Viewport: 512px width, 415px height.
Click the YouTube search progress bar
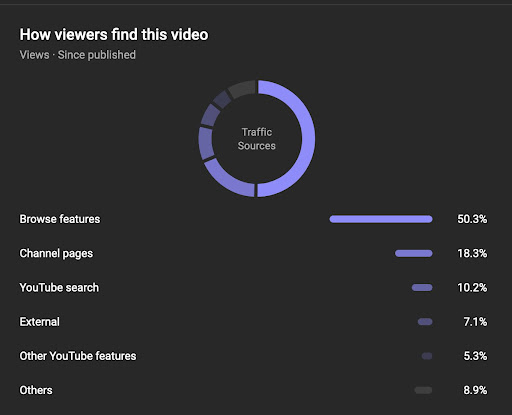click(x=422, y=288)
